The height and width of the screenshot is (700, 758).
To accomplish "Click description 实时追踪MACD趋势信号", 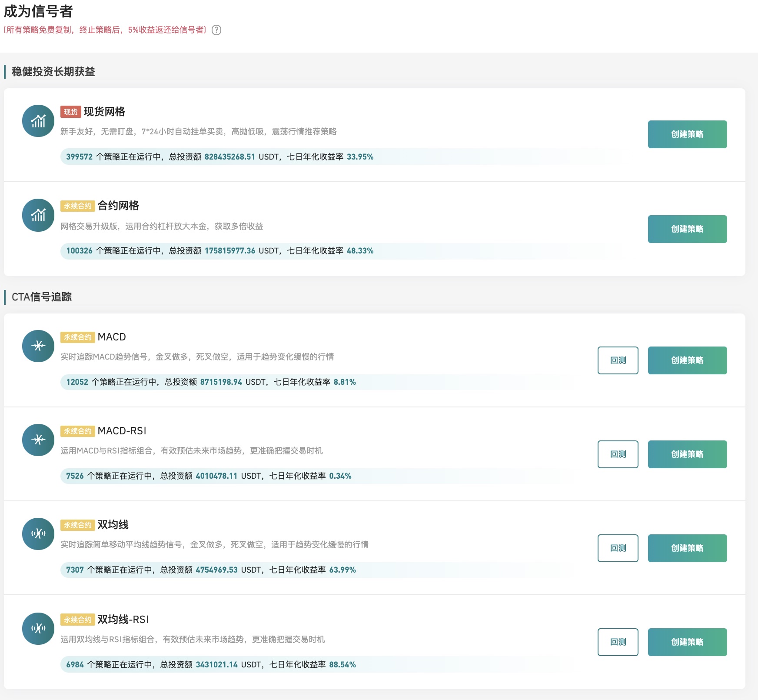I will [197, 357].
